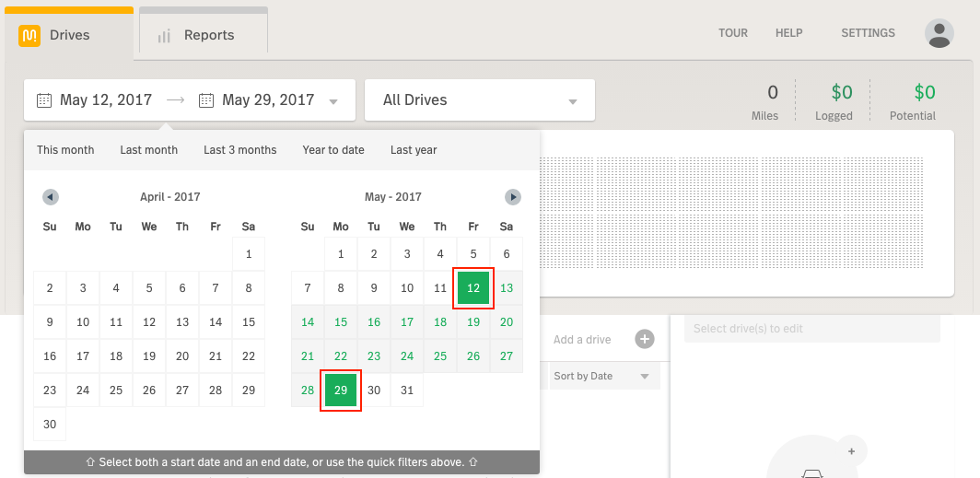Switch to the Reports tab
This screenshot has height=478, width=980.
coord(204,30)
